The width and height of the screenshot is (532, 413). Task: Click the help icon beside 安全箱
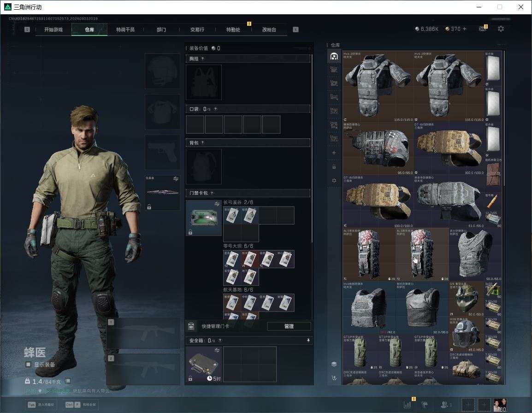pyautogui.click(x=220, y=340)
